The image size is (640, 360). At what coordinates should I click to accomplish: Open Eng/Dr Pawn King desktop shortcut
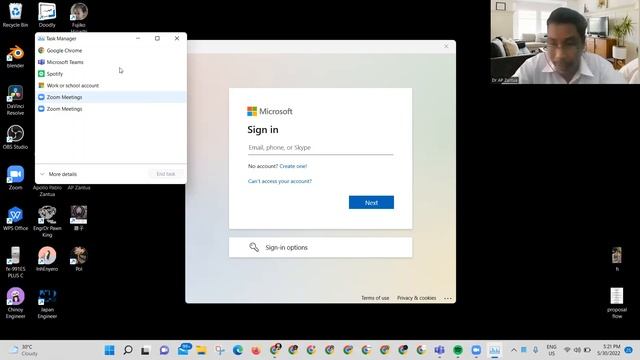coord(47,222)
